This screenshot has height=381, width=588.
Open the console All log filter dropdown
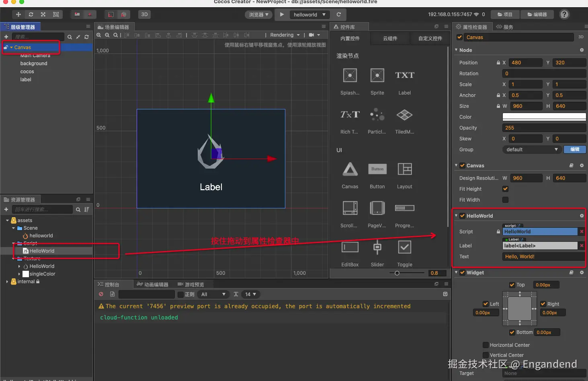tap(213, 295)
